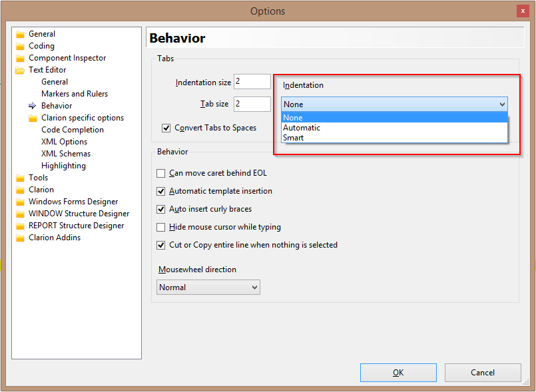Click the Clarion specific options folder icon

pos(33,118)
